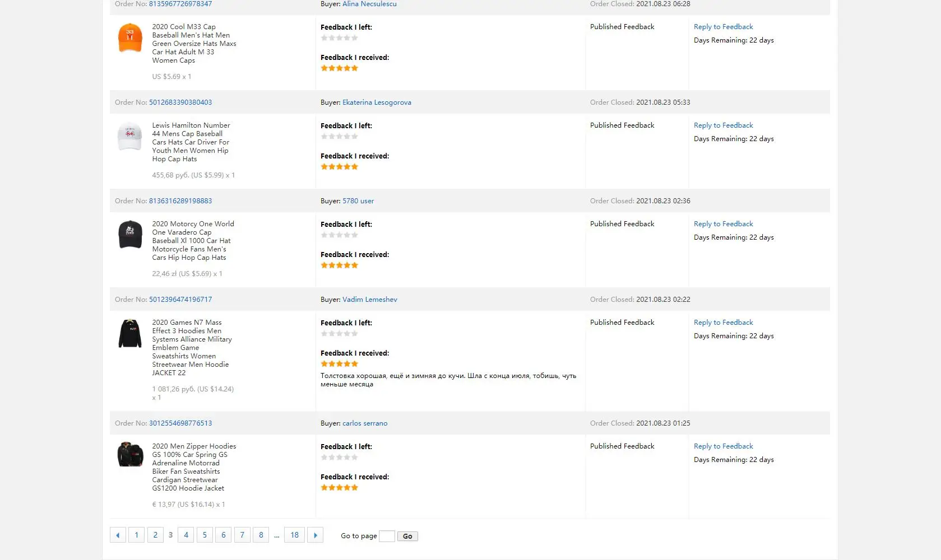Jump to page 18 of feedback
The width and height of the screenshot is (941, 560).
pos(294,535)
